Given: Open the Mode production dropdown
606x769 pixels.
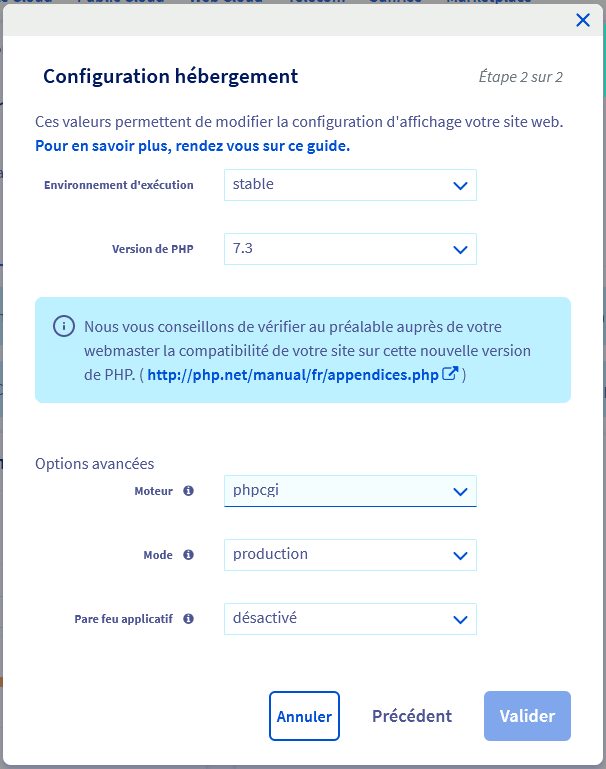Looking at the screenshot, I should pos(350,555).
